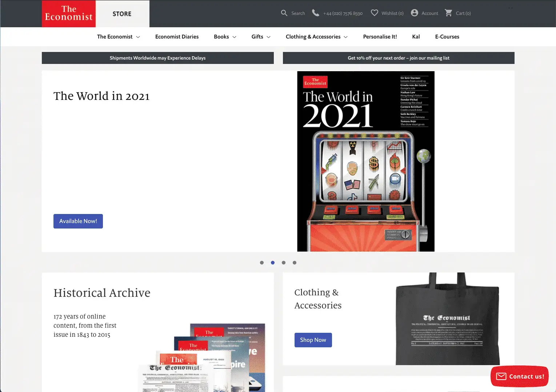Click the STORE header link

[x=122, y=14]
